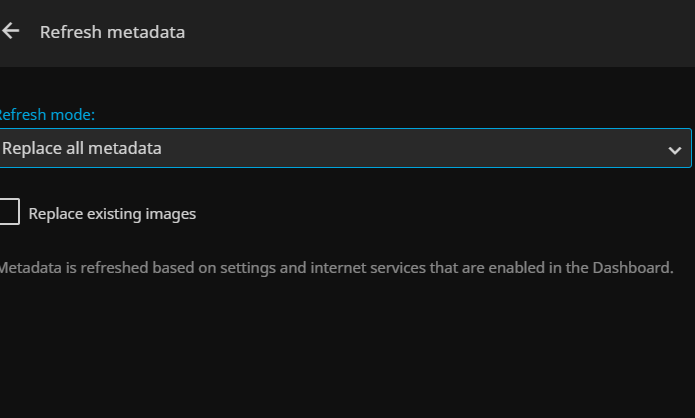Viewport: 695px width, 418px height.
Task: Click the 'Refresh mode:' field label
Action: tap(47, 115)
